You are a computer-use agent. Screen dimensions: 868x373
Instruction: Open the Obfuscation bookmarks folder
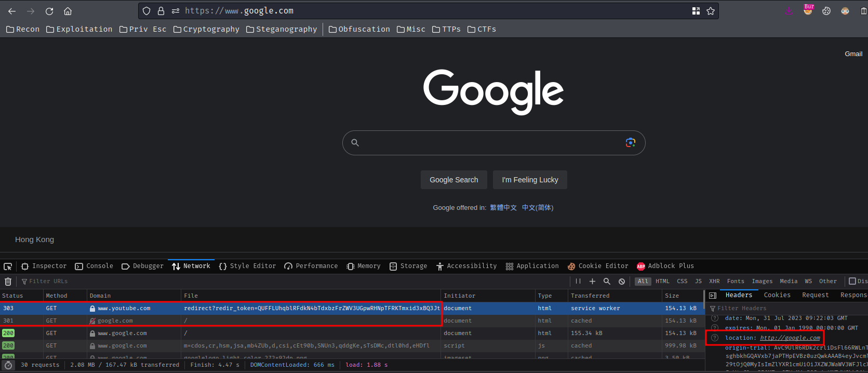pos(359,30)
